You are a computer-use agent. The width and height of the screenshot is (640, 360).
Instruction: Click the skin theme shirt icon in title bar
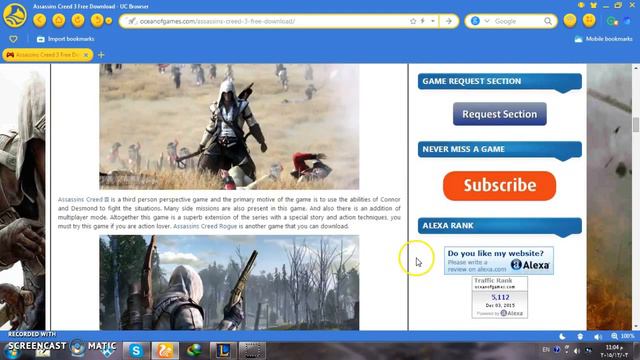click(593, 5)
